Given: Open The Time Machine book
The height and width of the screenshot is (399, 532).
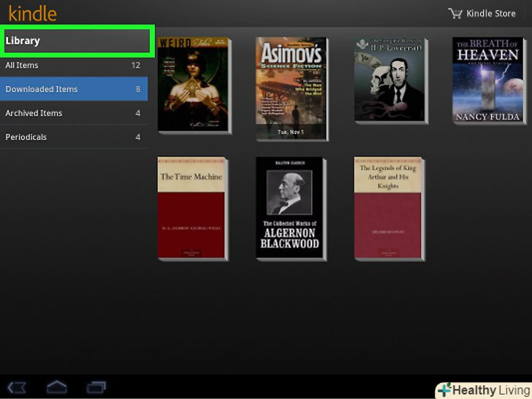Looking at the screenshot, I should 193,209.
